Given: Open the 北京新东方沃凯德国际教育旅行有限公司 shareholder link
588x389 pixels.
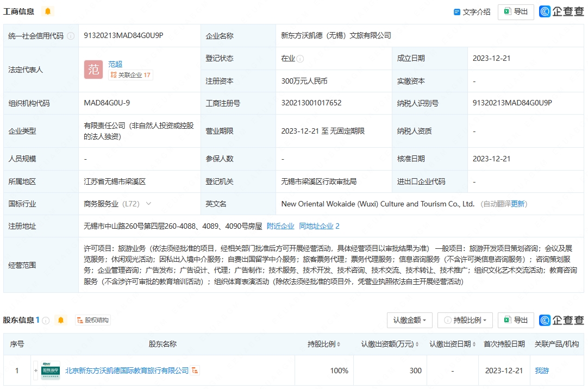Looking at the screenshot, I should pyautogui.click(x=127, y=371).
